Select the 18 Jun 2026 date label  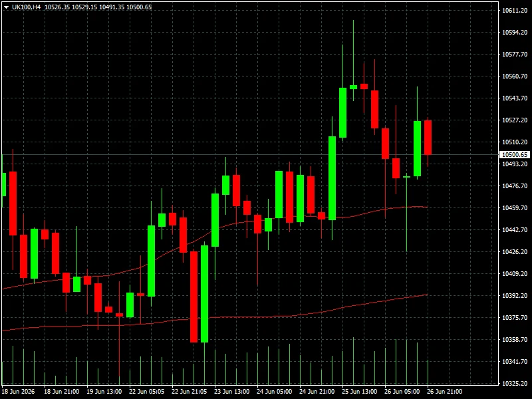(19, 392)
